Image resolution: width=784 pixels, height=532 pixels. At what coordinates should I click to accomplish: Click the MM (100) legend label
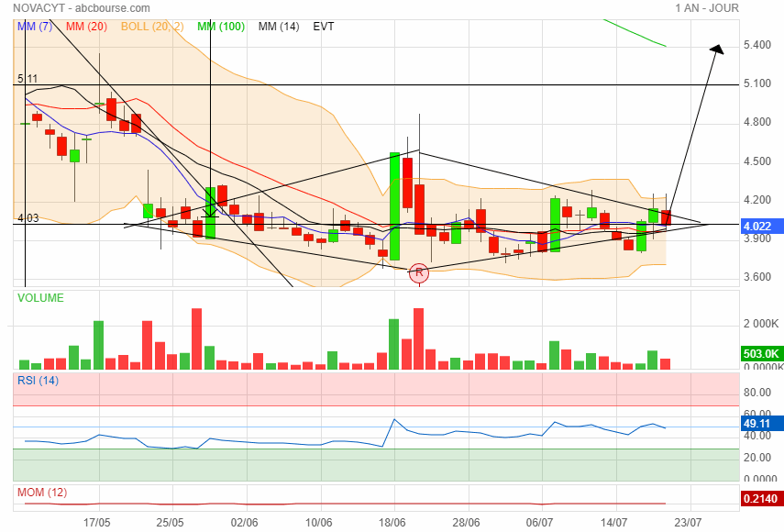click(220, 27)
